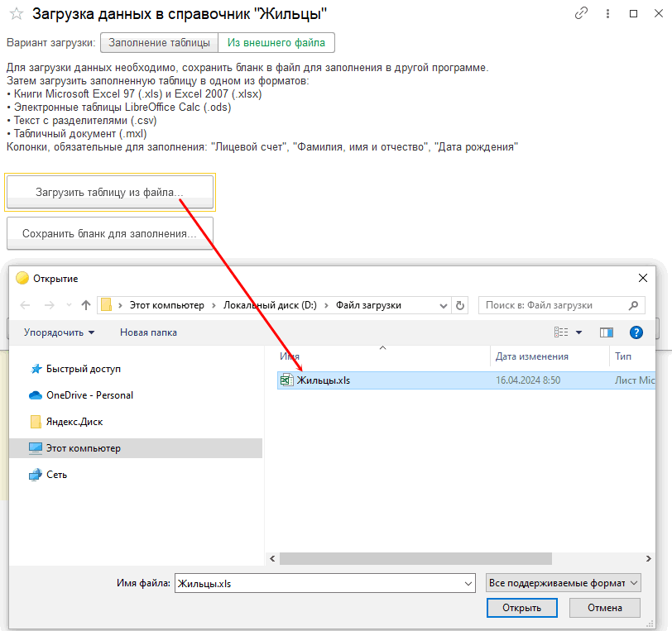Click the Excel icon of Жильцы.xls
This screenshot has width=672, height=631.
point(286,380)
